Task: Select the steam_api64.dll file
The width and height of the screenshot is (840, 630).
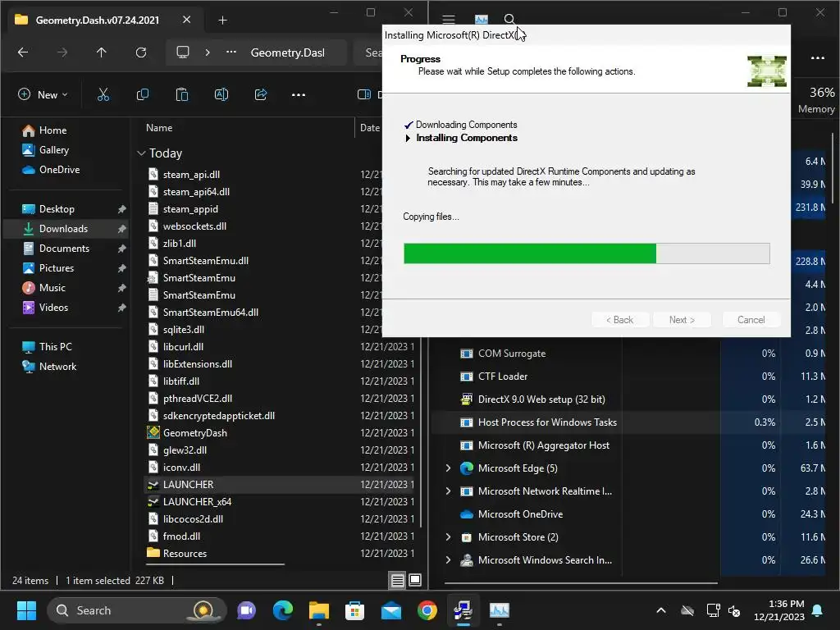Action: click(x=196, y=192)
